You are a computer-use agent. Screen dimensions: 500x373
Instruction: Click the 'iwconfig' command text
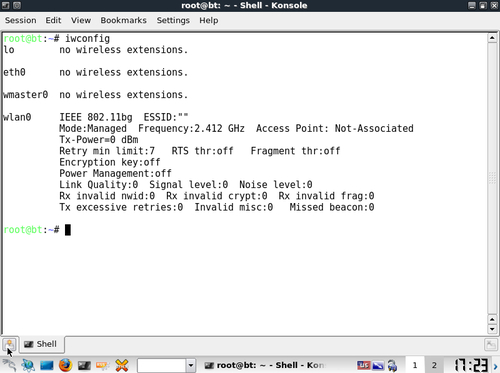(87, 39)
